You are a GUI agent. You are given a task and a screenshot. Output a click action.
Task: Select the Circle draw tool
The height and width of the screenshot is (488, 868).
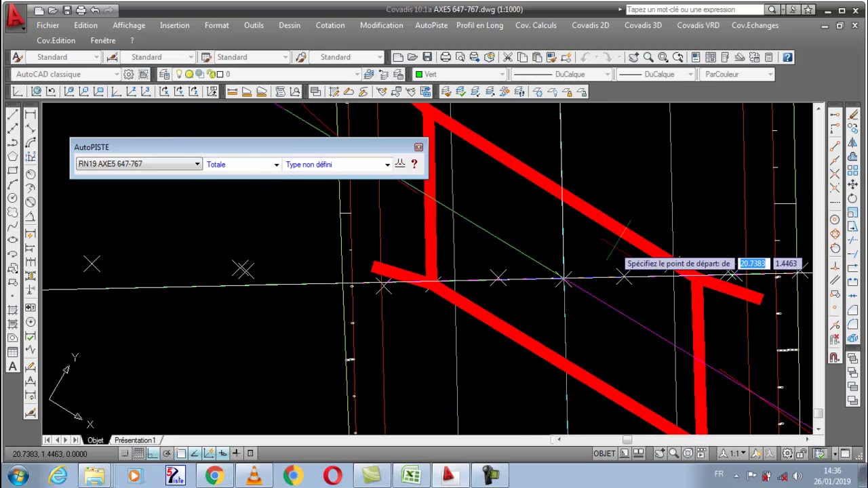click(x=12, y=198)
